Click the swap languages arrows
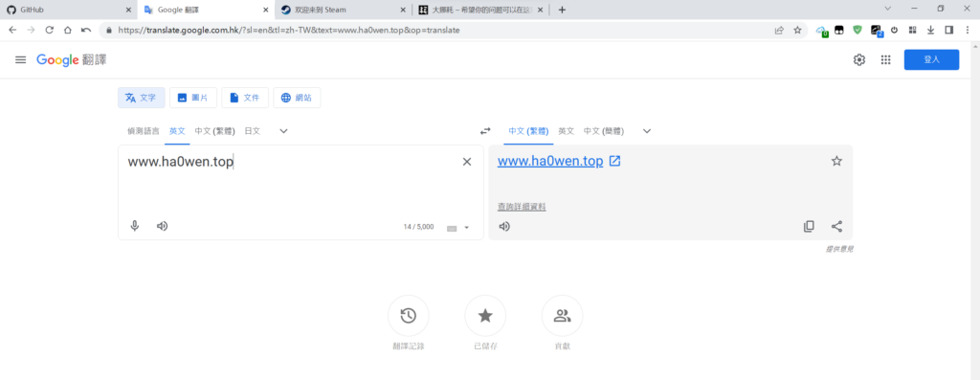 pyautogui.click(x=485, y=130)
